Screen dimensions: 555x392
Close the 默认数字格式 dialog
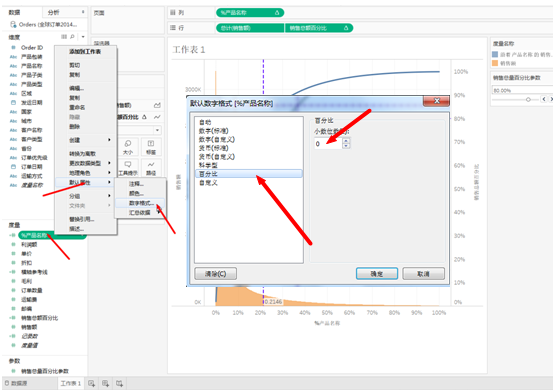pyautogui.click(x=437, y=101)
